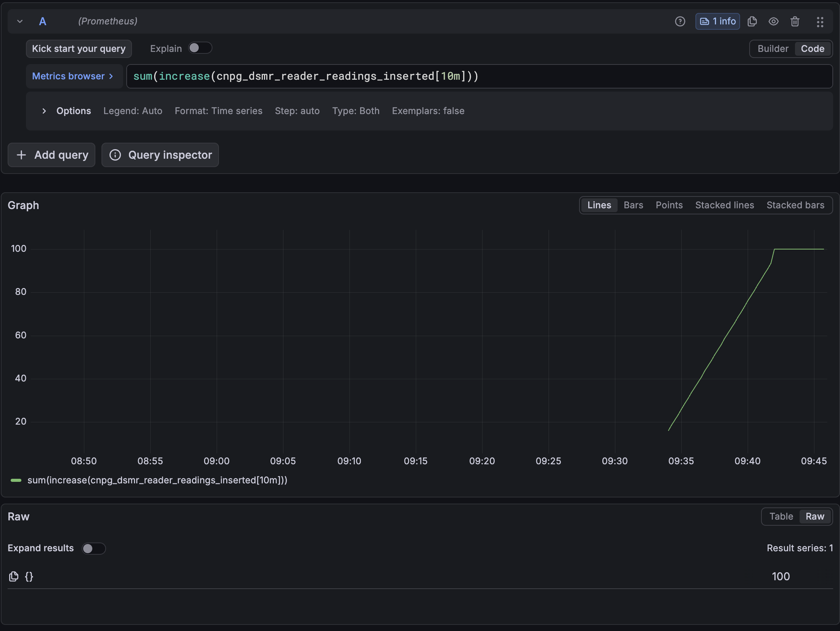Open the 1 info badge
Viewport: 840px width, 631px height.
[718, 21]
